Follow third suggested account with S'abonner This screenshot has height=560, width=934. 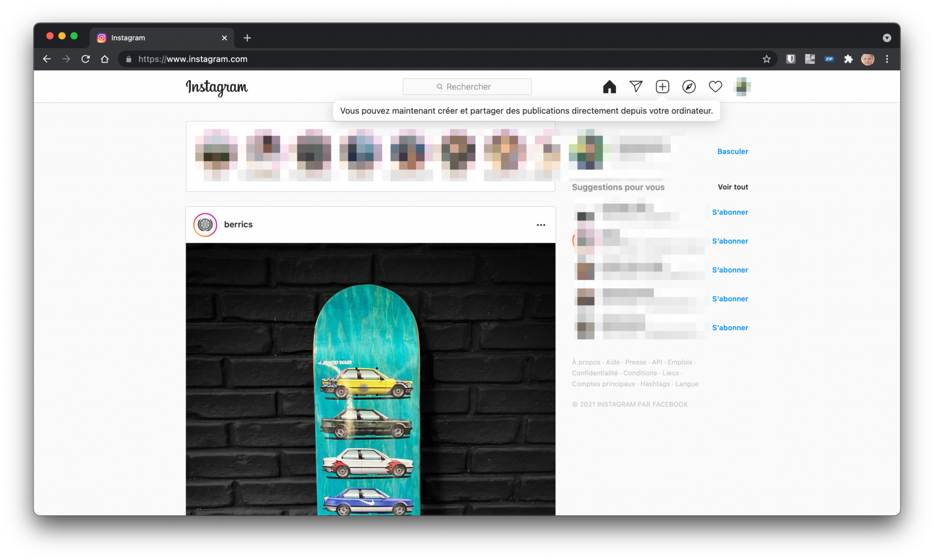730,270
